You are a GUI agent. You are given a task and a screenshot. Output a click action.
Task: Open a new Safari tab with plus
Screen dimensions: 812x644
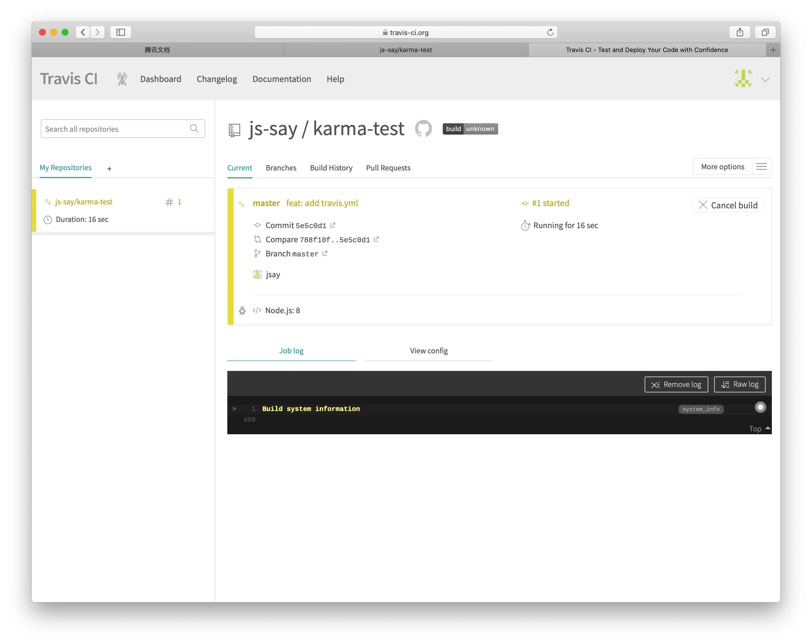pos(773,50)
